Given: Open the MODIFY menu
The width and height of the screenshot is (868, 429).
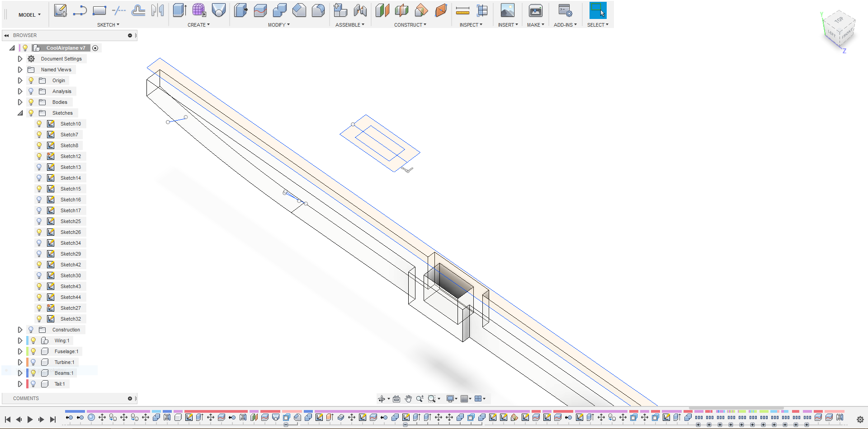Looking at the screenshot, I should pyautogui.click(x=278, y=25).
